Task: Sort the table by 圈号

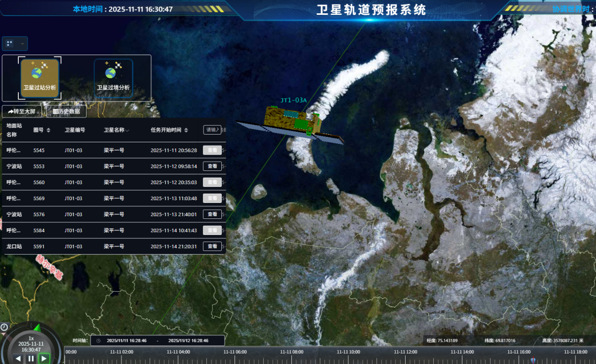Action: 48,130
